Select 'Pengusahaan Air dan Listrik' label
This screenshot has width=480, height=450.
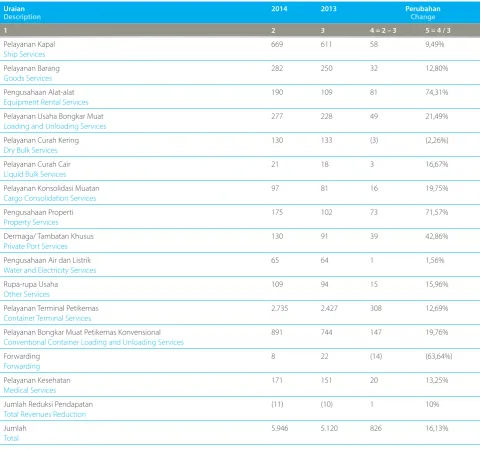pyautogui.click(x=47, y=260)
